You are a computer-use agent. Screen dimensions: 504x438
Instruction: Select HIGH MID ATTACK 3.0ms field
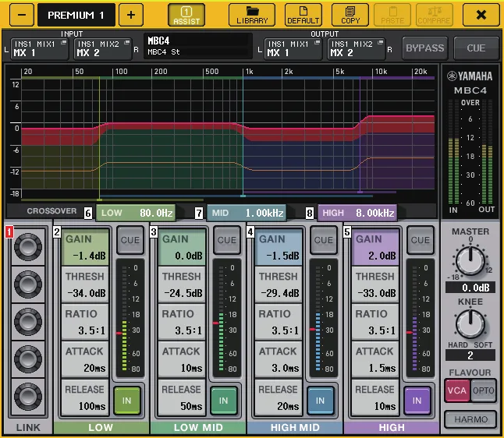[279, 359]
